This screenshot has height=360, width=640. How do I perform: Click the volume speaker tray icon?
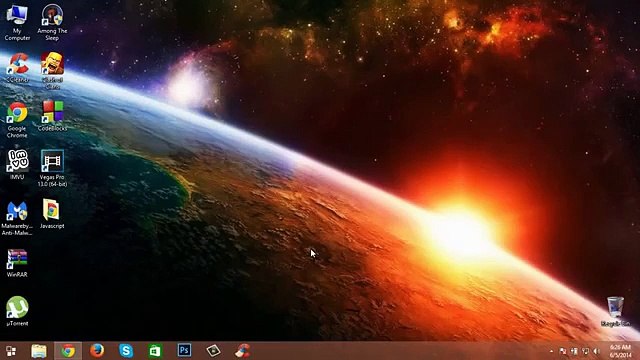pos(597,351)
